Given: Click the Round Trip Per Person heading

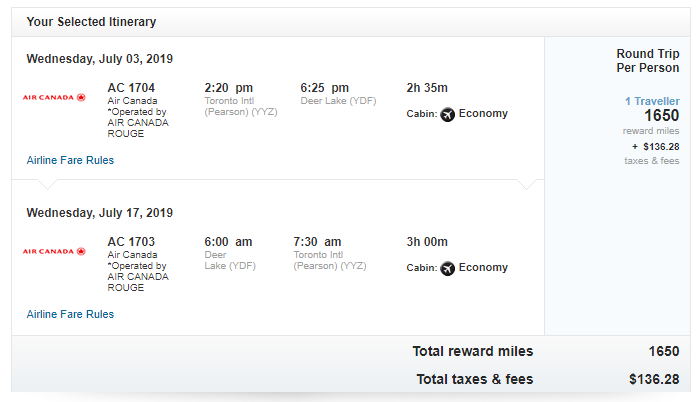Looking at the screenshot, I should point(648,61).
